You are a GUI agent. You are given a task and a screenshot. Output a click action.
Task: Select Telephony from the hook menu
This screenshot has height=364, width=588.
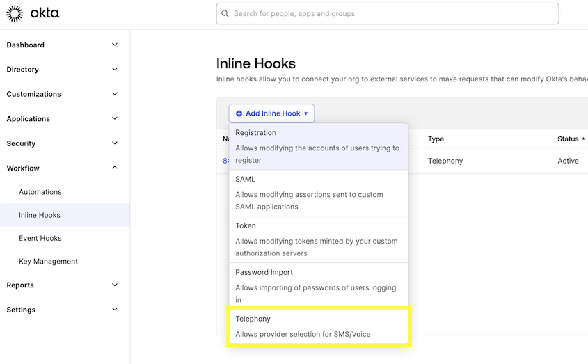point(319,326)
